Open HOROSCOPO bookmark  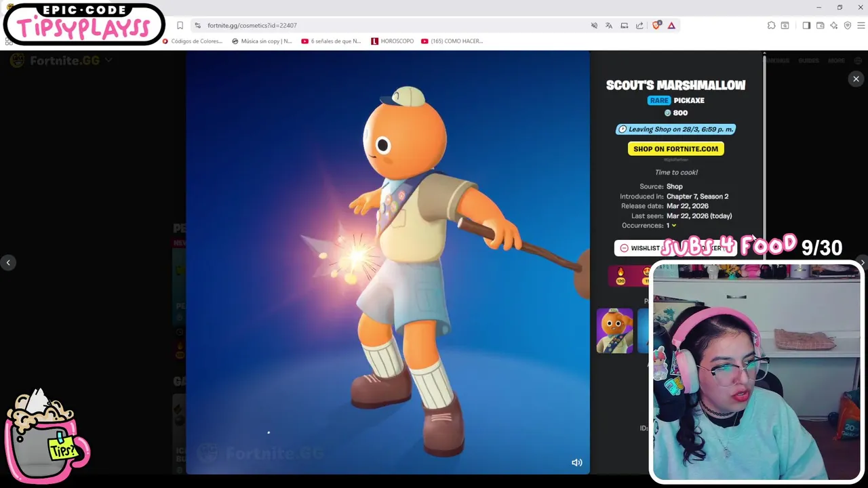coord(392,41)
